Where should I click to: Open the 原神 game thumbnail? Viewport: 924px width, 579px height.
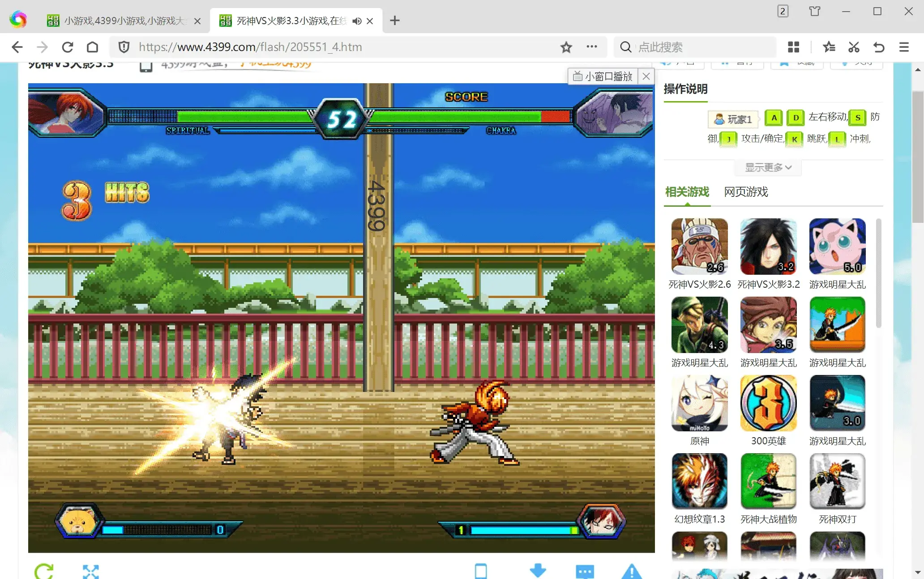[699, 403]
